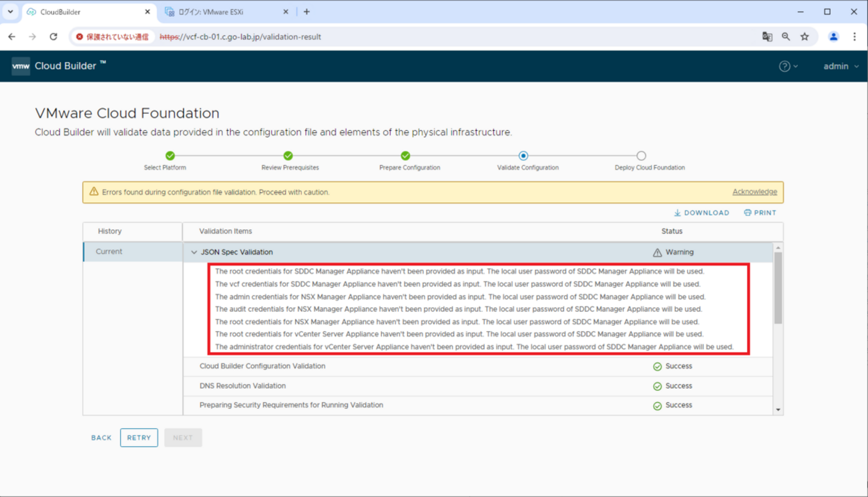Screen dimensions: 868x497
Task: Click the History column header
Action: [x=110, y=231]
